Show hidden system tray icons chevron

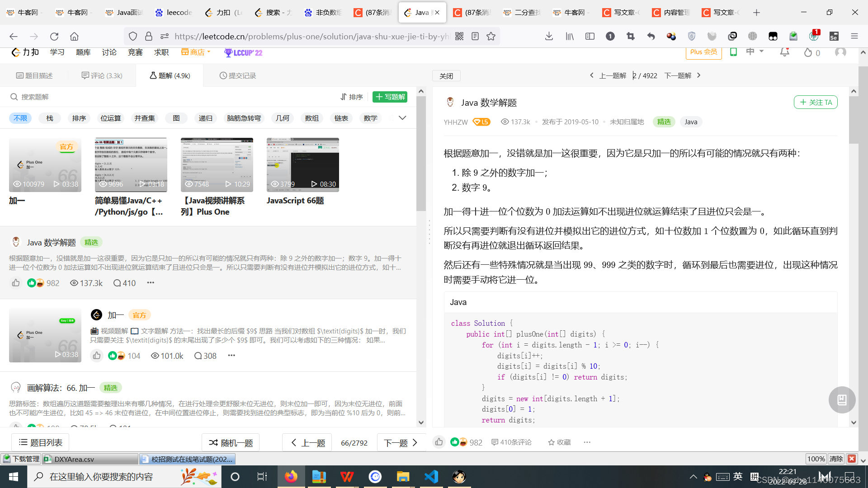(693, 477)
